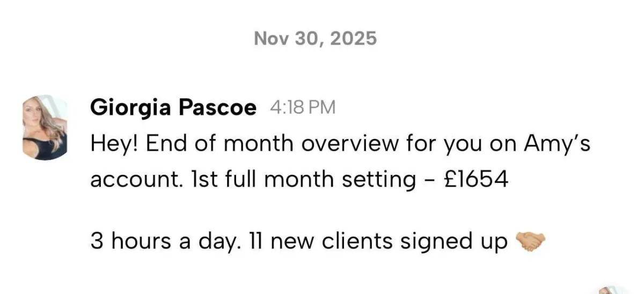Image resolution: width=644 pixels, height=294 pixels.
Task: Select the Nov 30, 2025 date divider
Action: coord(315,39)
